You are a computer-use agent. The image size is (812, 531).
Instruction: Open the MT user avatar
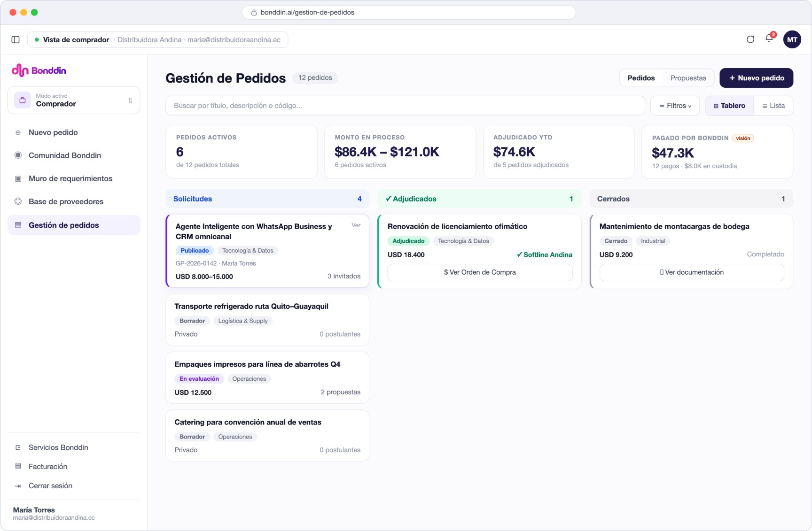click(x=792, y=39)
